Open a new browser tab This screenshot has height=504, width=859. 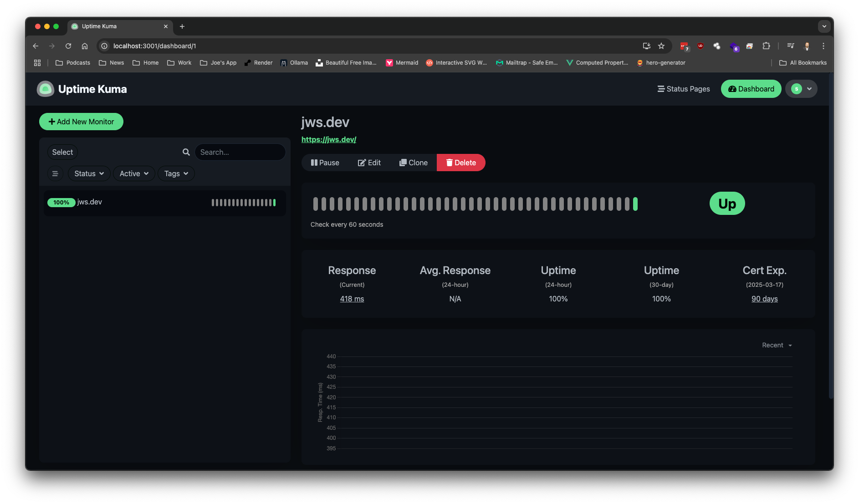182,26
